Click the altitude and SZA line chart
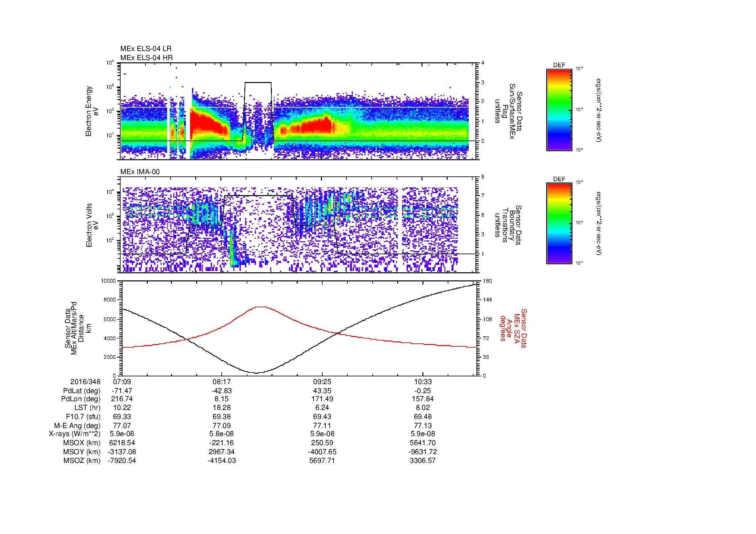 click(x=299, y=328)
